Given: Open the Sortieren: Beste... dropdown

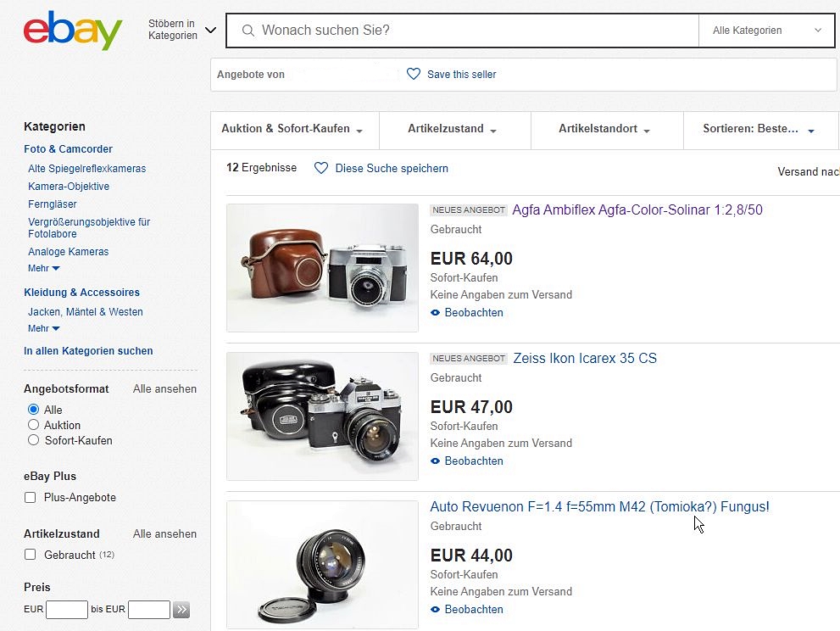Looking at the screenshot, I should [x=758, y=130].
